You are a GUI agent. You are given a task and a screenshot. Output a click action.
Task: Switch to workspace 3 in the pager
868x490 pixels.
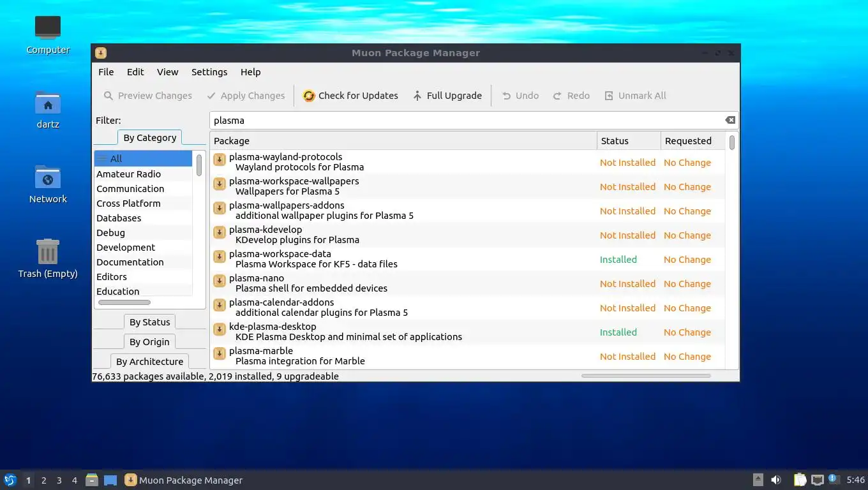(x=59, y=480)
